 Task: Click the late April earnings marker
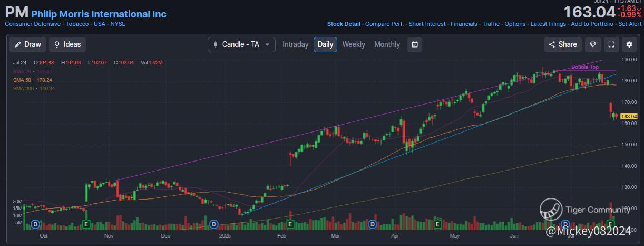(437, 224)
